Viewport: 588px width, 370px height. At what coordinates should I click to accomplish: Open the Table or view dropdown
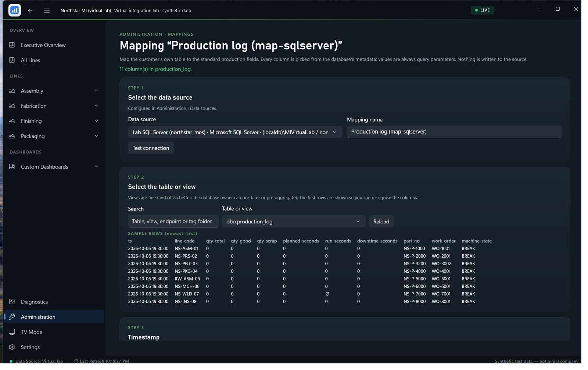[293, 222]
